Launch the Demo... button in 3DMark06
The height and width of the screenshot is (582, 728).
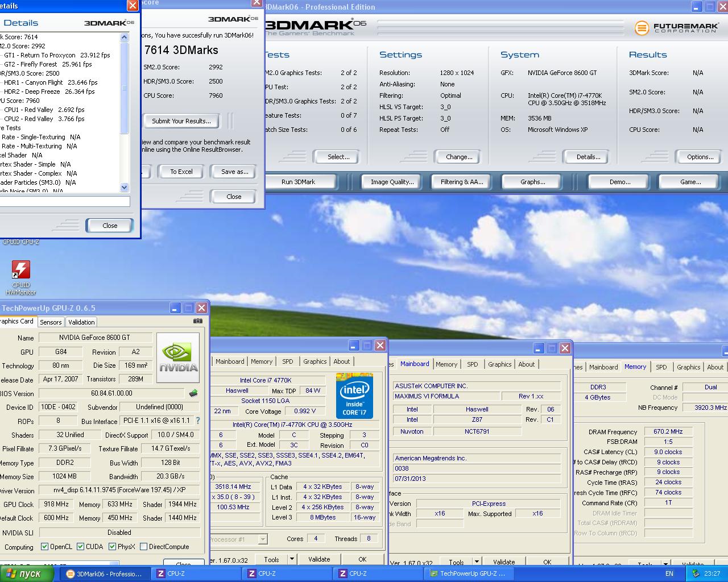620,182
